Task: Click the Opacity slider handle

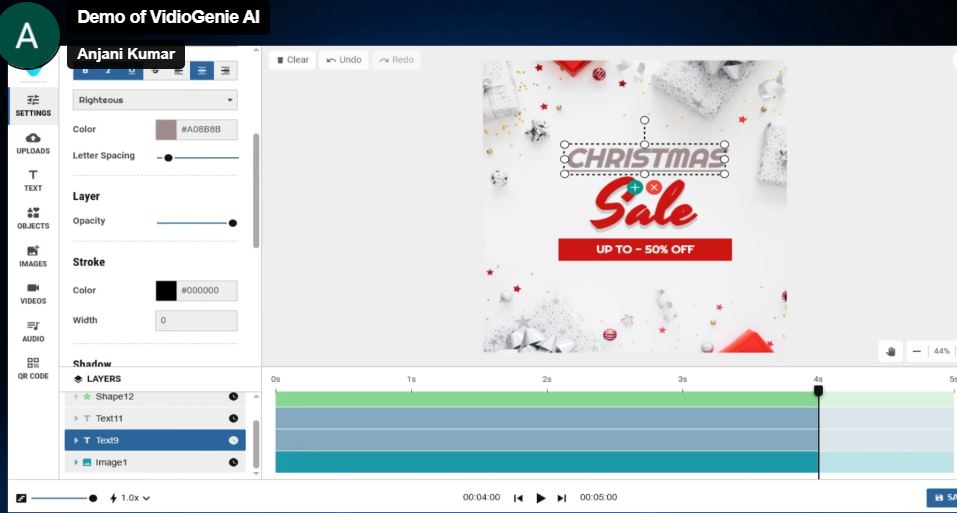Action: pos(233,223)
